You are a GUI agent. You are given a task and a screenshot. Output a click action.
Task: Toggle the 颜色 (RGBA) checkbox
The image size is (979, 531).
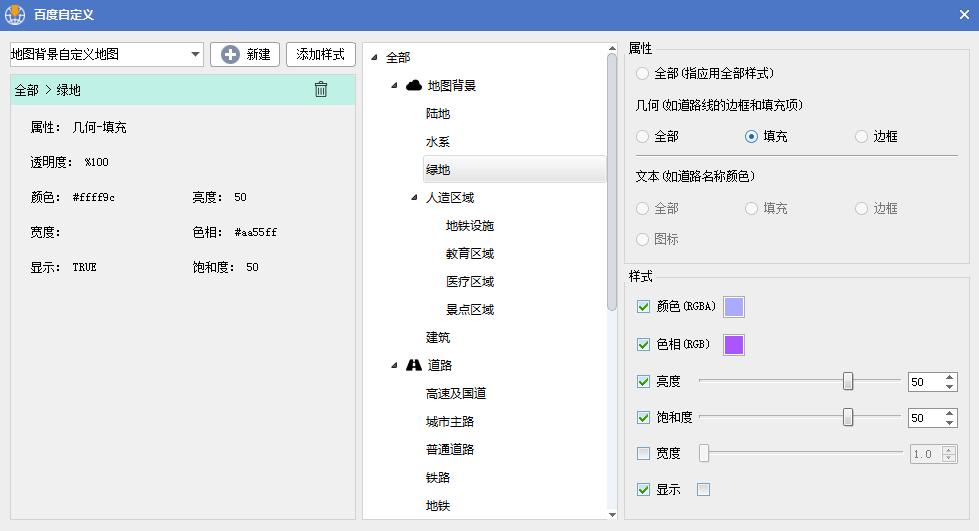pos(643,307)
